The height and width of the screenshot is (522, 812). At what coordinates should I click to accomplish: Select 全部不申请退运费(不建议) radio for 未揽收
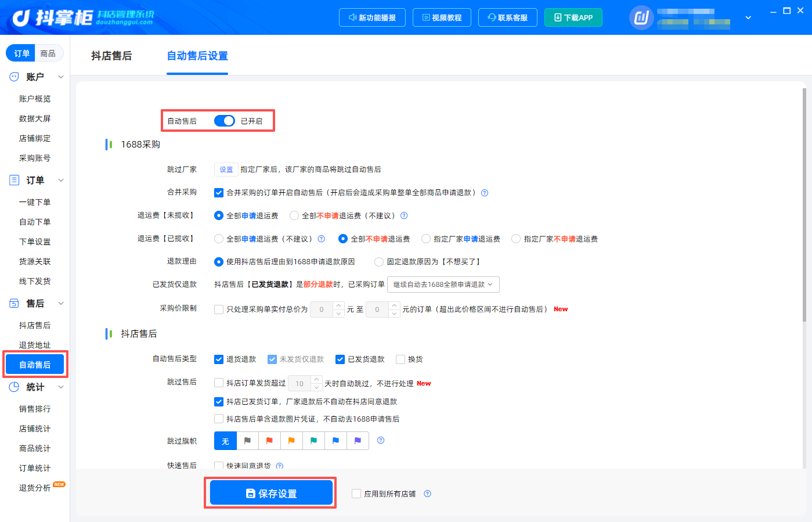(294, 215)
